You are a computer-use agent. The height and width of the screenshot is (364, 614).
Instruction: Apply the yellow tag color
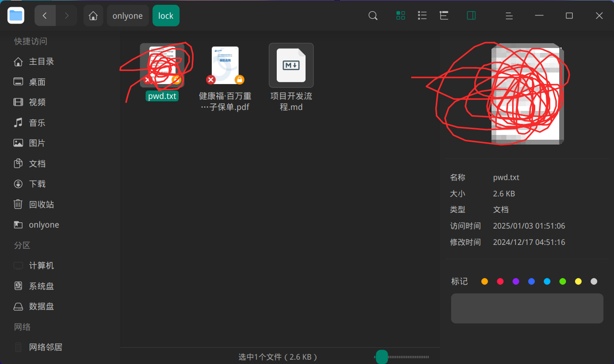coord(578,281)
